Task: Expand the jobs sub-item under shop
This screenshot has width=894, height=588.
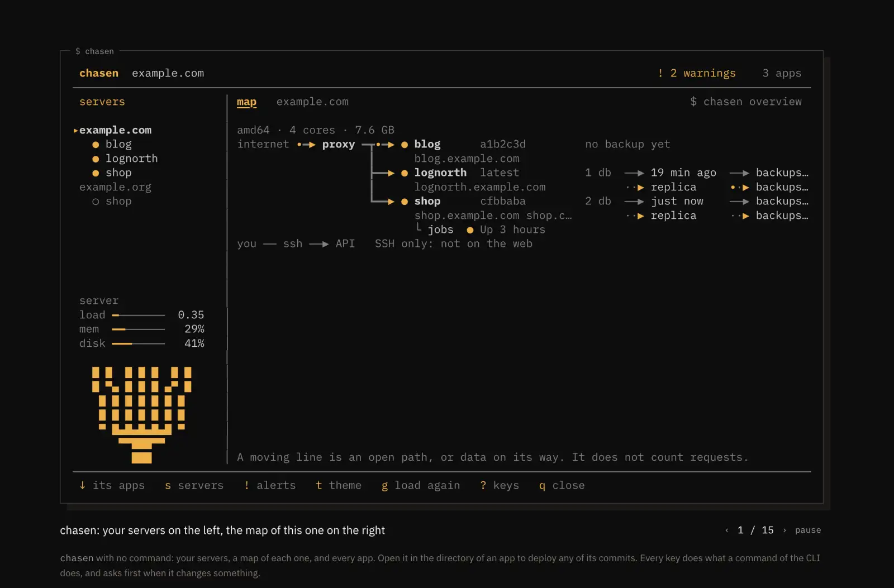Action: pyautogui.click(x=440, y=230)
